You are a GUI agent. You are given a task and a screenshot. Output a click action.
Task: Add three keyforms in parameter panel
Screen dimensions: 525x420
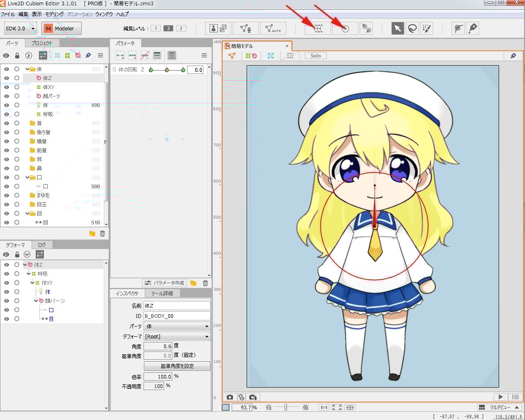click(132, 55)
